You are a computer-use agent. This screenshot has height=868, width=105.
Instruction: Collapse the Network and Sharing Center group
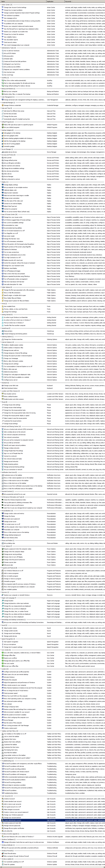tap(1, 426)
